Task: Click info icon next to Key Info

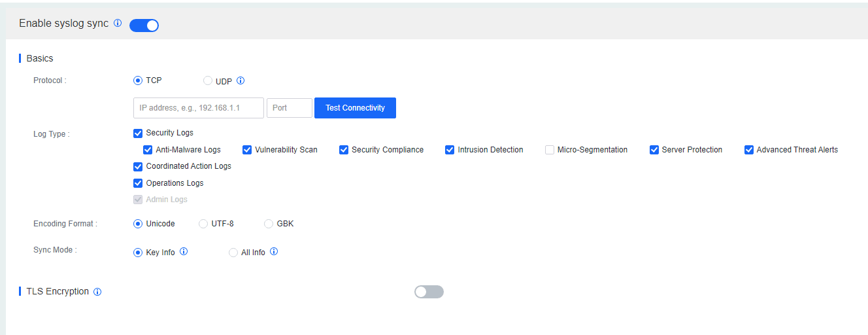Action: (184, 251)
